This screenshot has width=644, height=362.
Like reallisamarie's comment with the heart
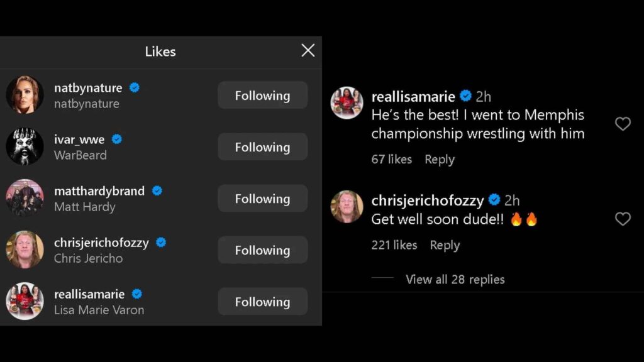pos(622,124)
